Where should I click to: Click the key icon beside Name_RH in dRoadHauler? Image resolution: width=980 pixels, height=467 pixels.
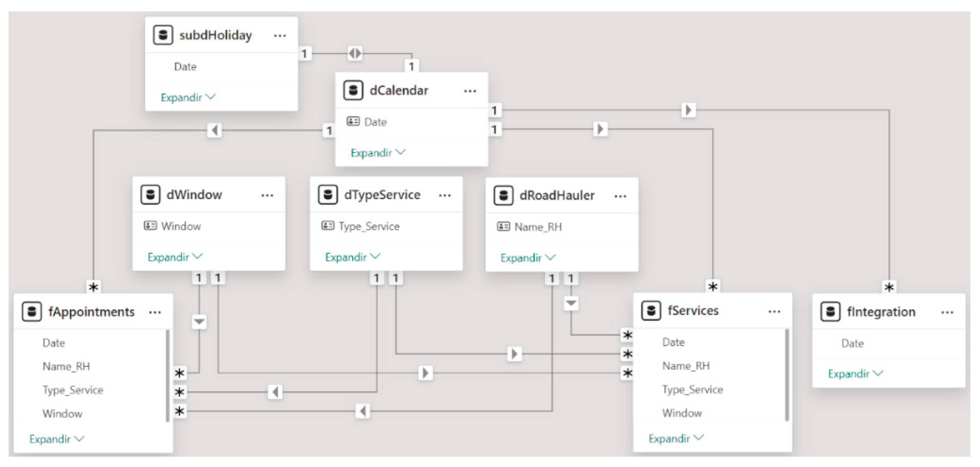point(503,227)
